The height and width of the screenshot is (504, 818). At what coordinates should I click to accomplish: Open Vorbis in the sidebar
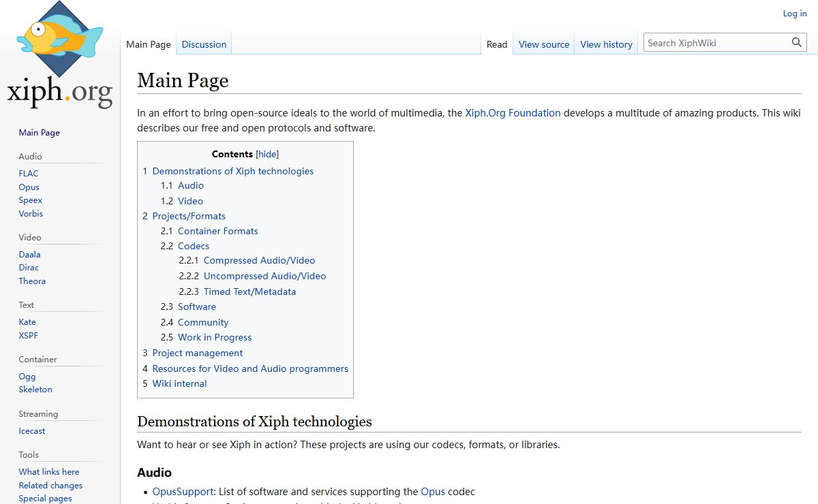click(31, 213)
